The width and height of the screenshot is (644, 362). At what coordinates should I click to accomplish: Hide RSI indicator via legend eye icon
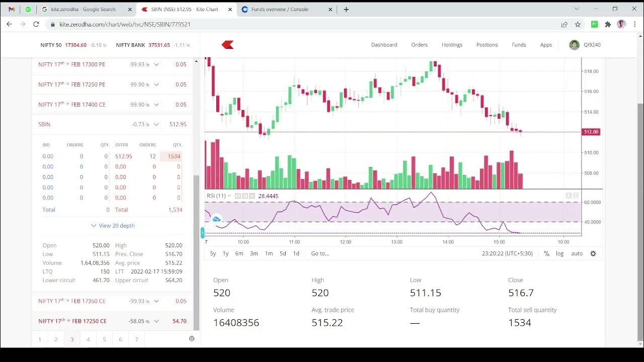(x=237, y=196)
